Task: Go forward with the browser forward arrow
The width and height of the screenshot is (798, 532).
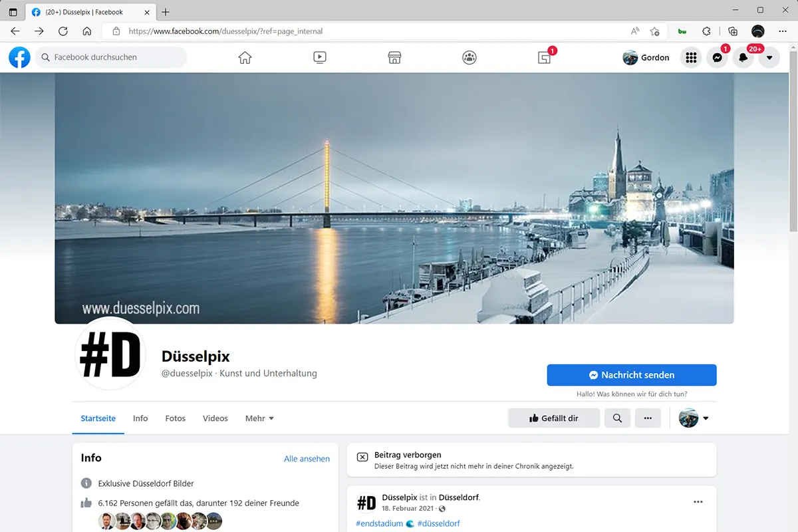Action: pyautogui.click(x=39, y=31)
